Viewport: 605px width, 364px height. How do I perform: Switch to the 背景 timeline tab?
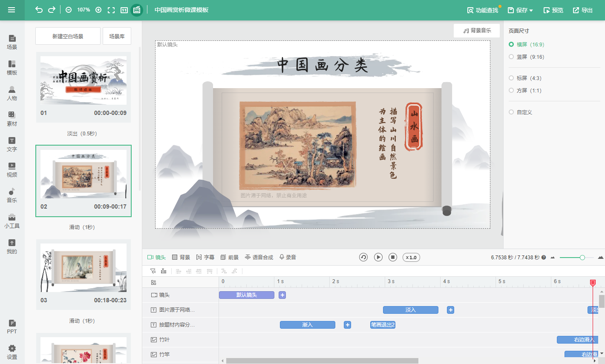point(181,257)
